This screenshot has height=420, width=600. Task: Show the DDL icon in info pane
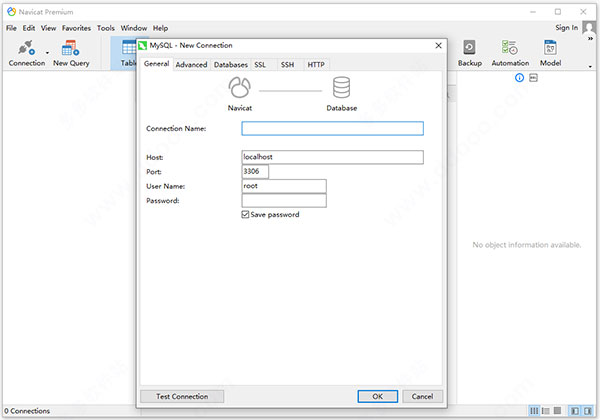coord(533,78)
